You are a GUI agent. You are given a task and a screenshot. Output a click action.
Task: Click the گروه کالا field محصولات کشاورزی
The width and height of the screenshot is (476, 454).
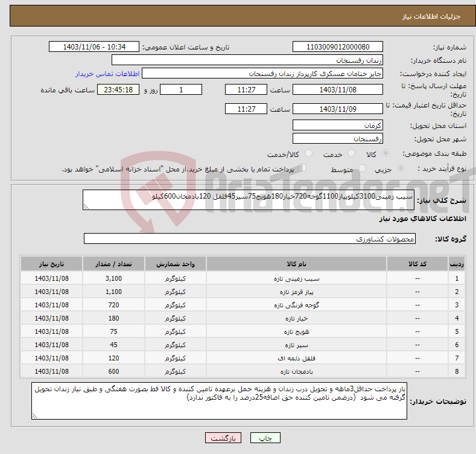(250, 238)
